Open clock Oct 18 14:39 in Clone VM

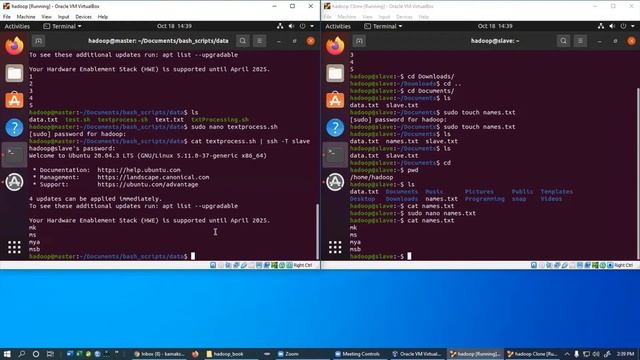click(x=495, y=26)
